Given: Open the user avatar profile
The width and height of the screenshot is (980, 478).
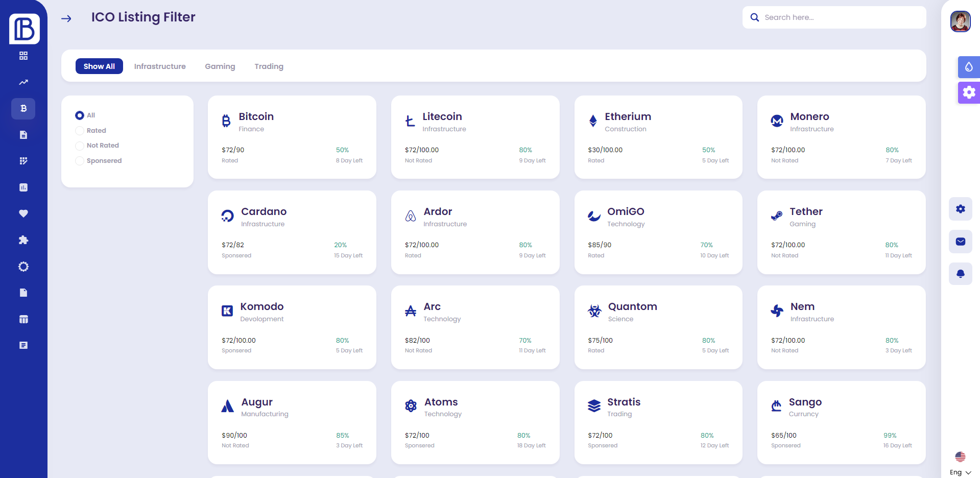Looking at the screenshot, I should pos(960,21).
